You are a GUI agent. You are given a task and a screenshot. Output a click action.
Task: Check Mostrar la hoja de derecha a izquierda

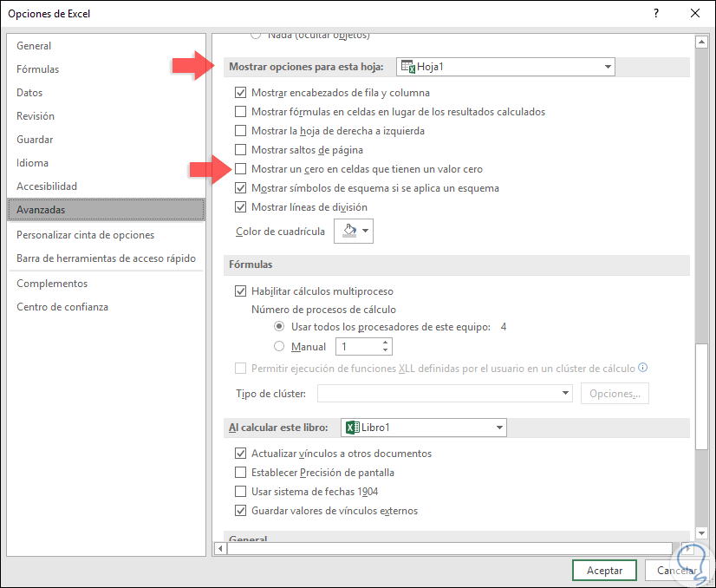[241, 131]
